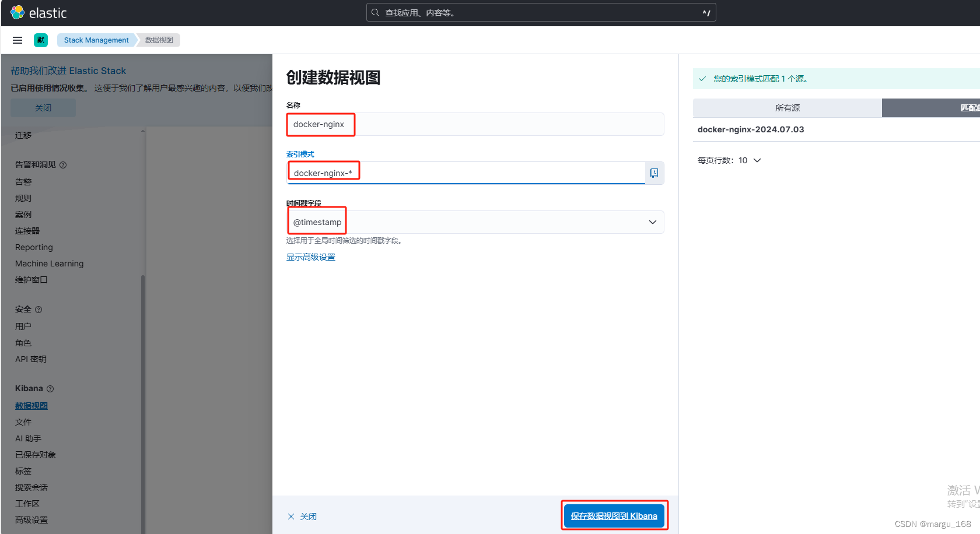Click the 创建数据视图 heading

[x=333, y=78]
